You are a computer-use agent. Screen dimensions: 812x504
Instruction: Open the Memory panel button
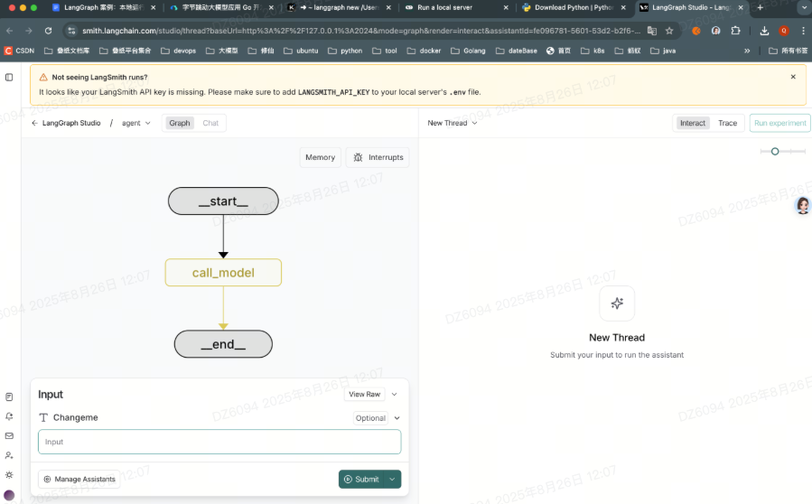tap(320, 157)
